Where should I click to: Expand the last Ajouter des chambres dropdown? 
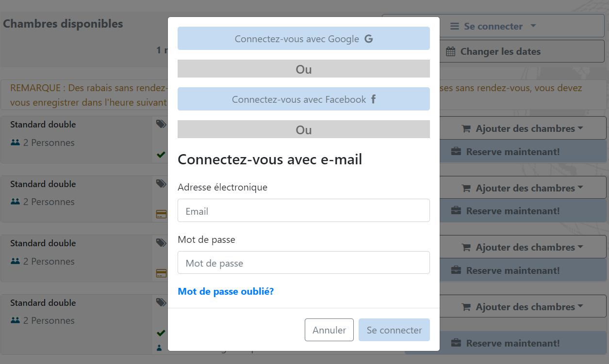coord(522,307)
